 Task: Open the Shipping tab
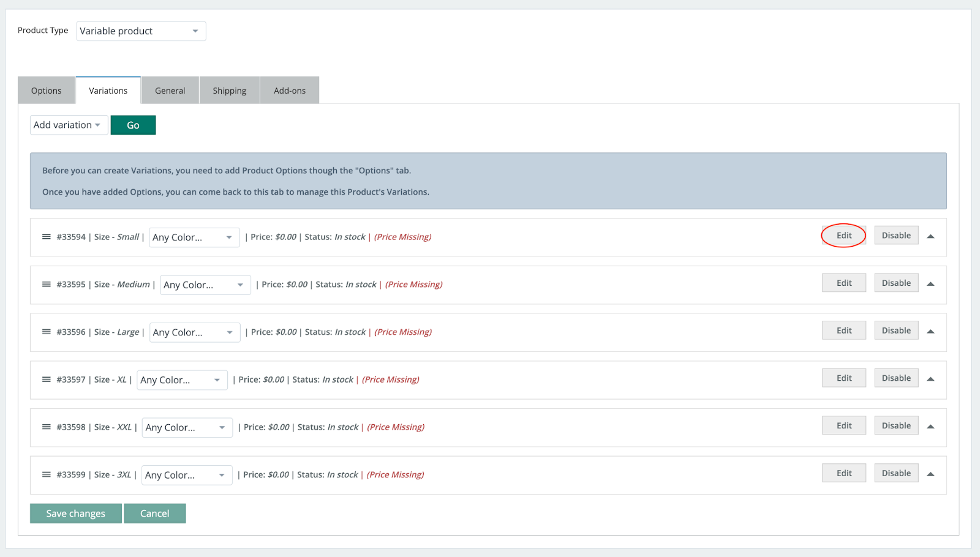[229, 91]
